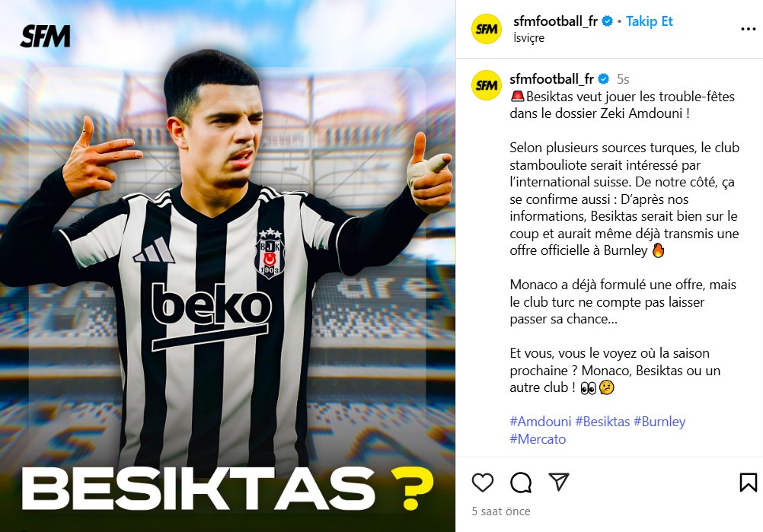Open the #Besiktas hashtag
This screenshot has height=532, width=763.
[x=602, y=422]
